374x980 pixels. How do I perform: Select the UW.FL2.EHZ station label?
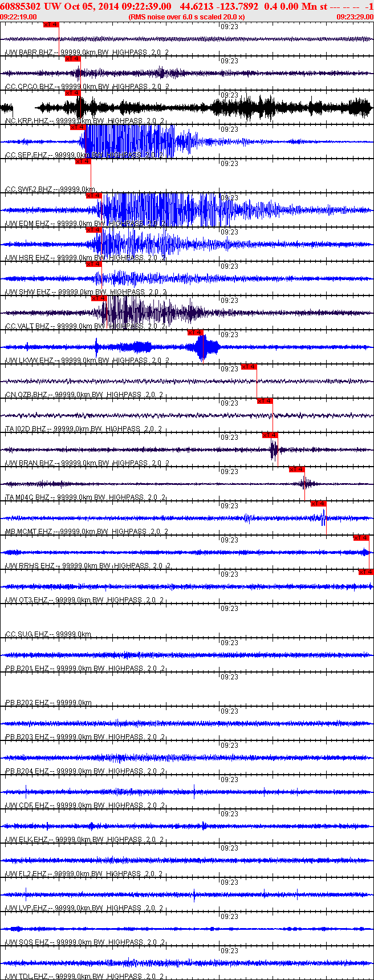(84, 874)
